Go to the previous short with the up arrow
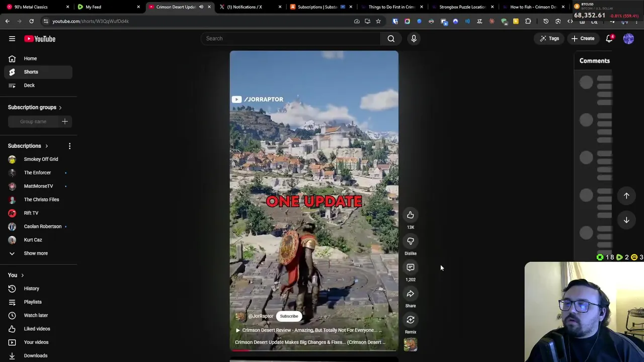644x362 pixels. tap(626, 196)
